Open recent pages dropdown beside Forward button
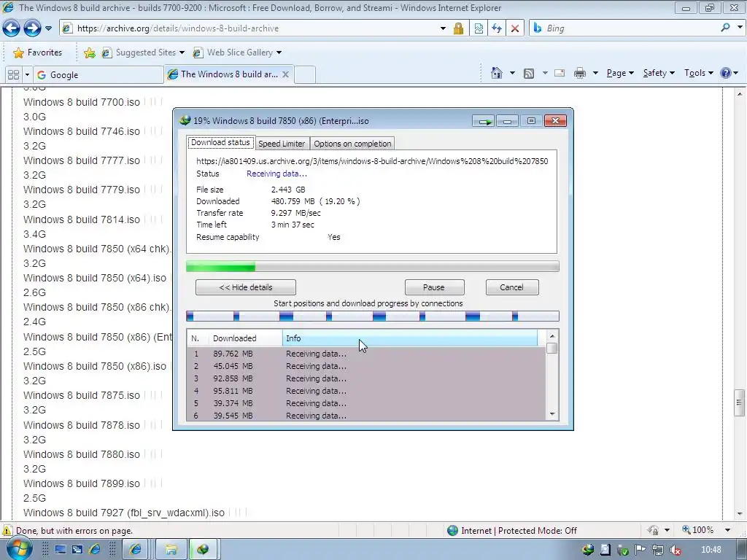This screenshot has height=560, width=747. click(48, 28)
